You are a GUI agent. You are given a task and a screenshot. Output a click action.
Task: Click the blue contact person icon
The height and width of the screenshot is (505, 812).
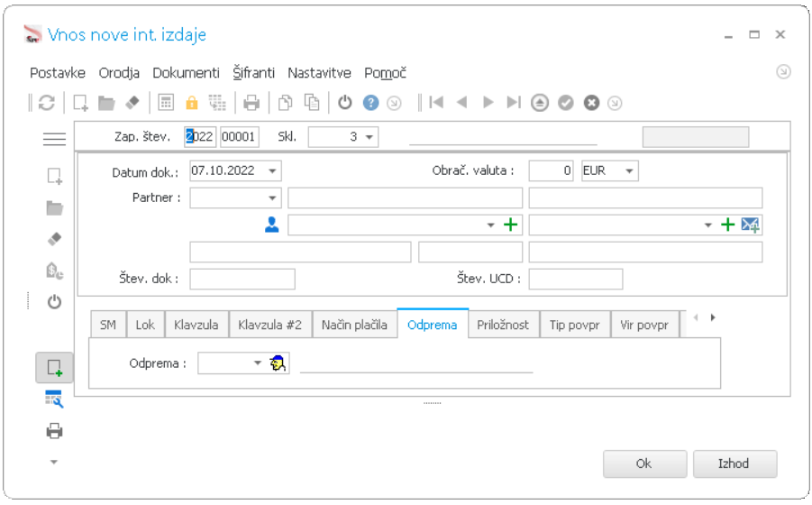click(x=272, y=225)
